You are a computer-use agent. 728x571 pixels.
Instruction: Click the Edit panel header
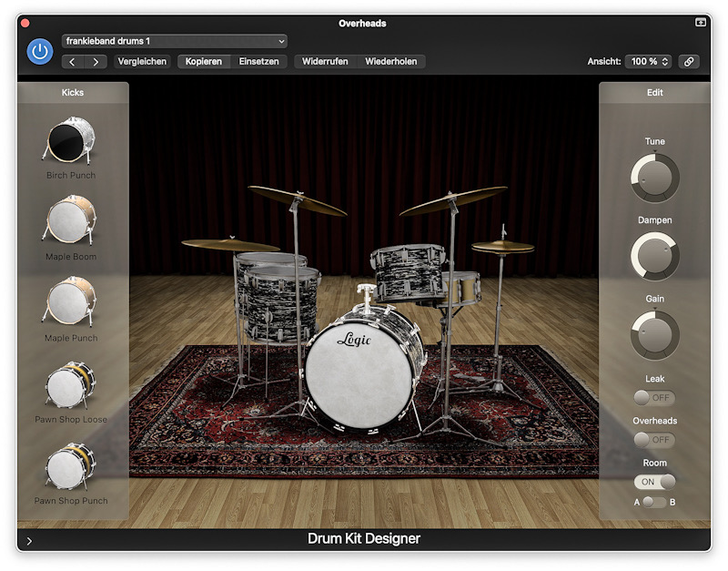click(x=654, y=93)
